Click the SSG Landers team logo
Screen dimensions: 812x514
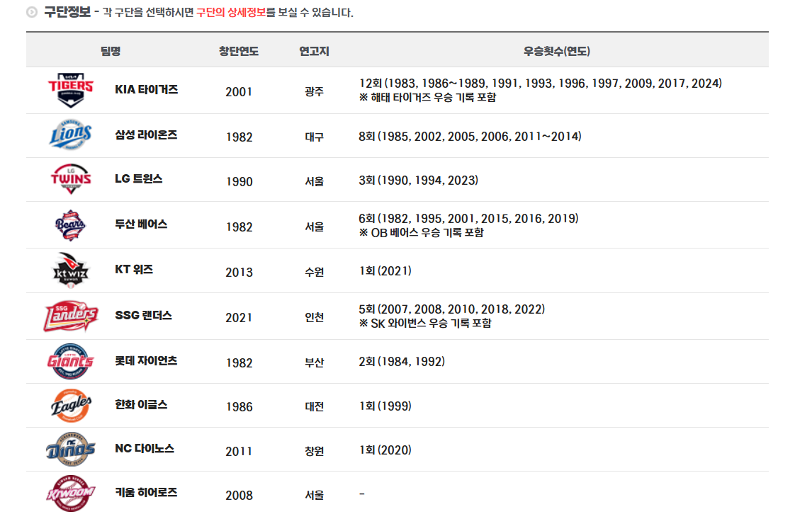tap(70, 316)
